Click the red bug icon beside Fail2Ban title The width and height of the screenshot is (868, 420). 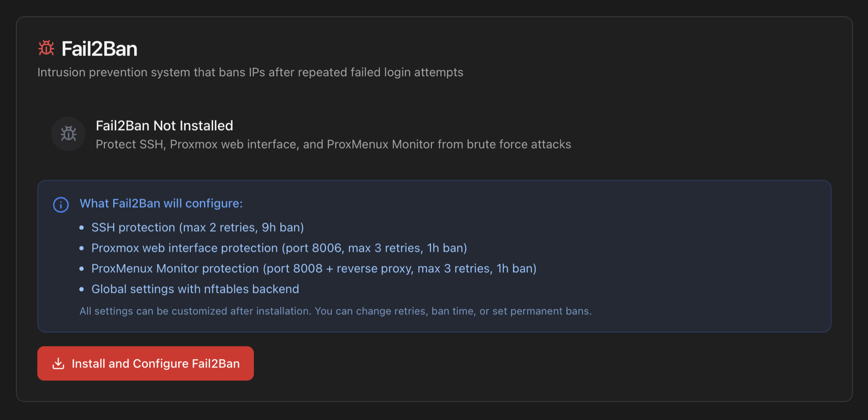click(x=46, y=48)
